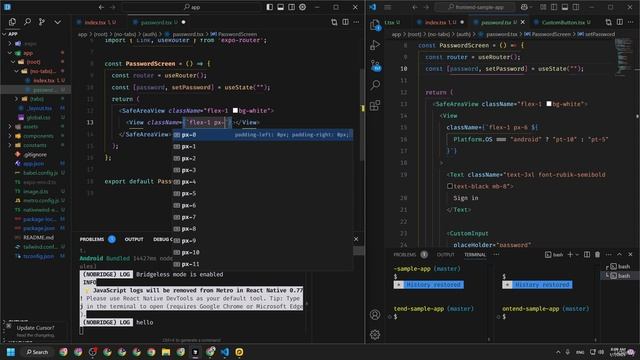Open Explorer in right VS Code activity bar

(x=375, y=25)
